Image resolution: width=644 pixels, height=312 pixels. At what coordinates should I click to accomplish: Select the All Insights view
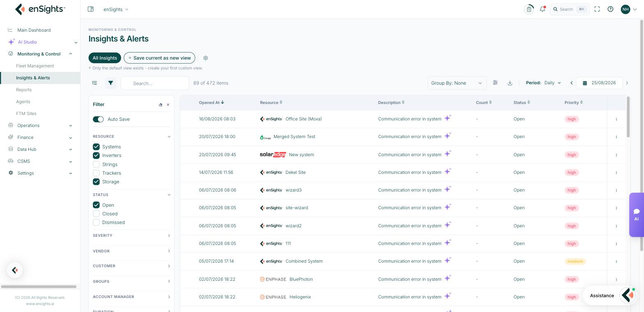point(105,58)
